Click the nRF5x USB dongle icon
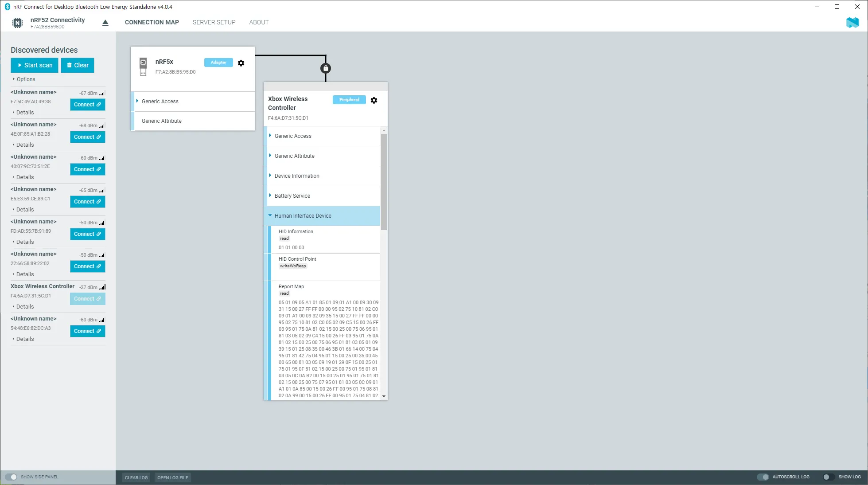 point(143,66)
